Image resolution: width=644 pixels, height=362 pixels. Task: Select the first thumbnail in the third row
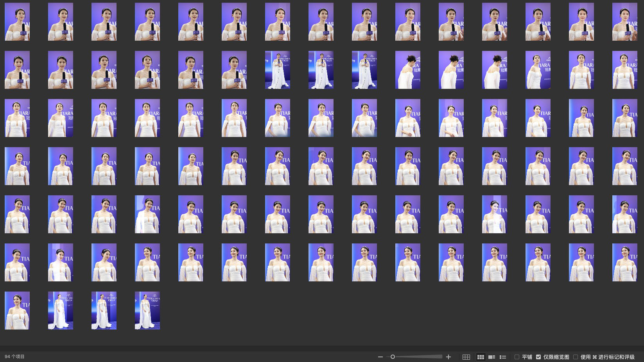pos(17,118)
